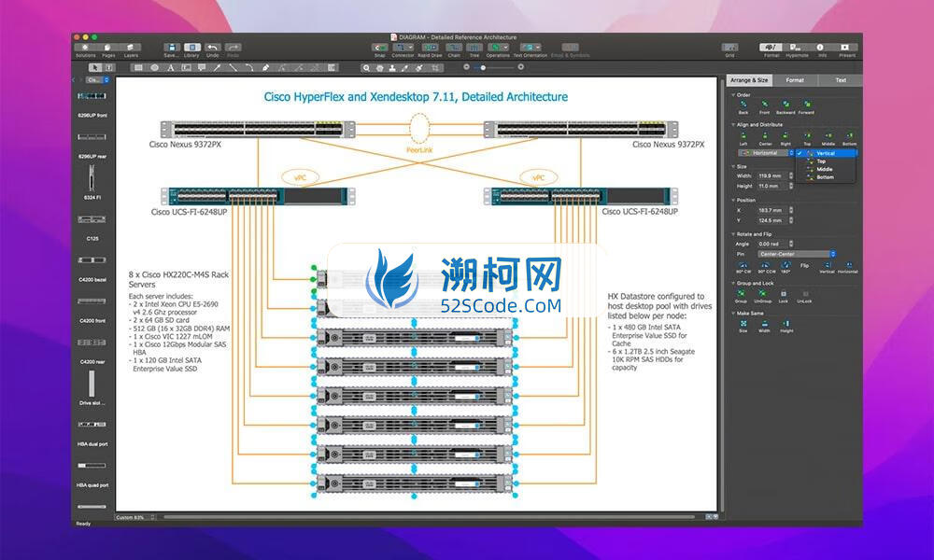
Task: Select 6324 FI shape in library
Action: 92,178
